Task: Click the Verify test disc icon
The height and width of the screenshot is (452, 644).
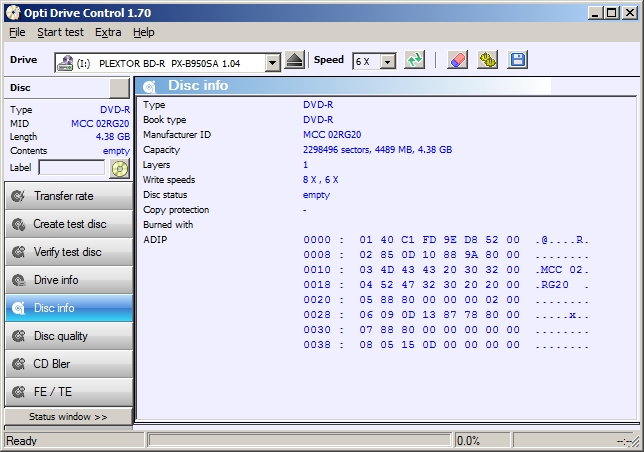Action: (x=18, y=252)
